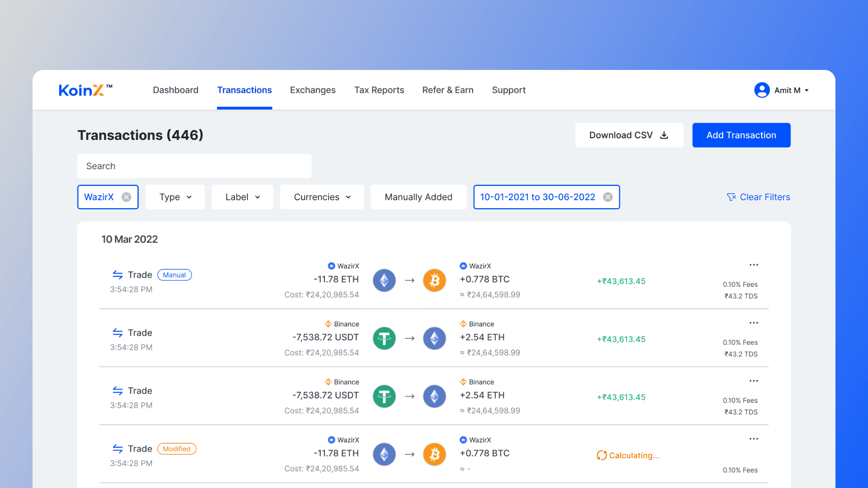Open more options menu for Modified trade row
868x488 pixels.
[x=754, y=439]
